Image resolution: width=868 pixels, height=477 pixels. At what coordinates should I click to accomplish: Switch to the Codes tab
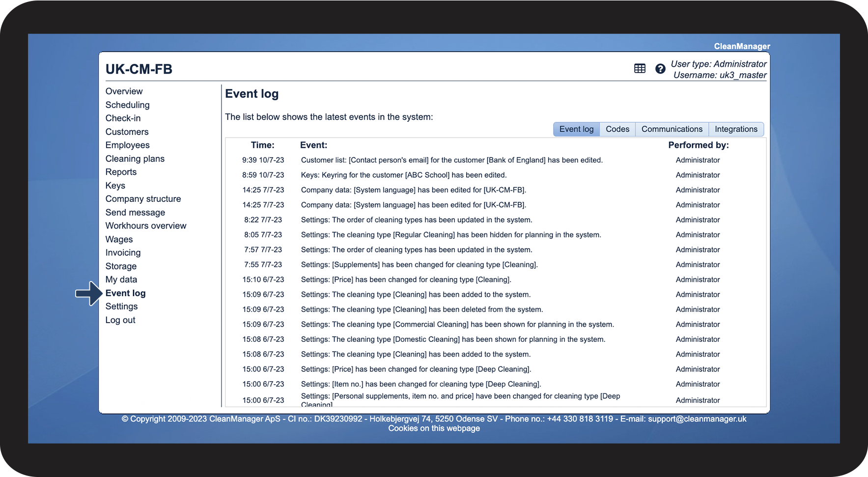coord(617,129)
